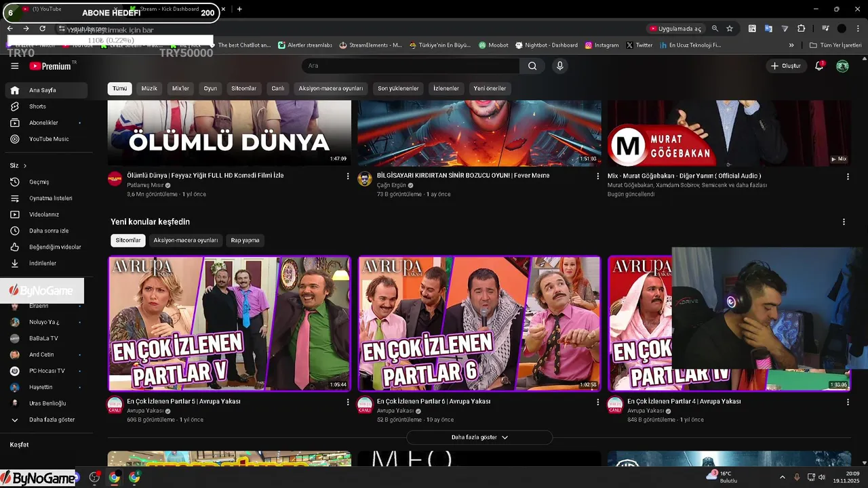Select the Oyun filter chip

[x=210, y=89]
